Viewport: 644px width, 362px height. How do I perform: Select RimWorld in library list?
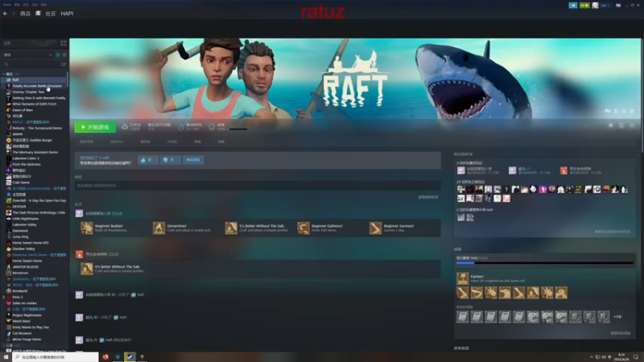19,291
